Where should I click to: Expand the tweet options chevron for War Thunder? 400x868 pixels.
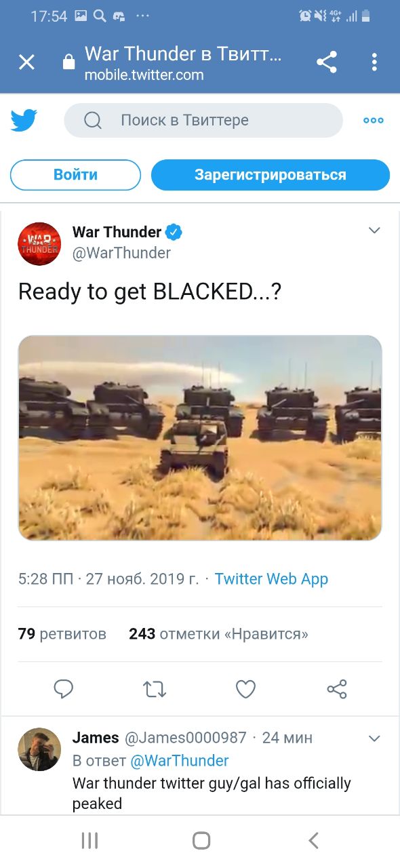click(x=374, y=231)
